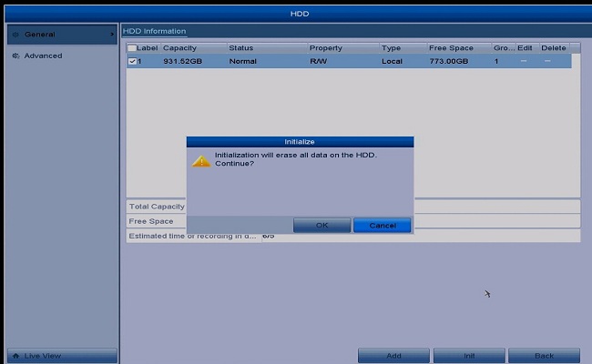Confirm initialization with the OK button
This screenshot has width=592, height=364.
(x=322, y=225)
